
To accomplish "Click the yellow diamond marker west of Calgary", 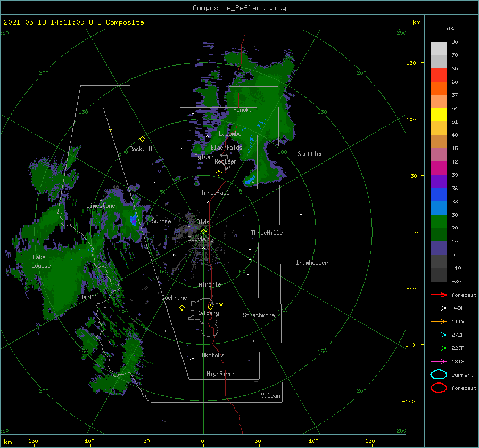I will pyautogui.click(x=182, y=308).
